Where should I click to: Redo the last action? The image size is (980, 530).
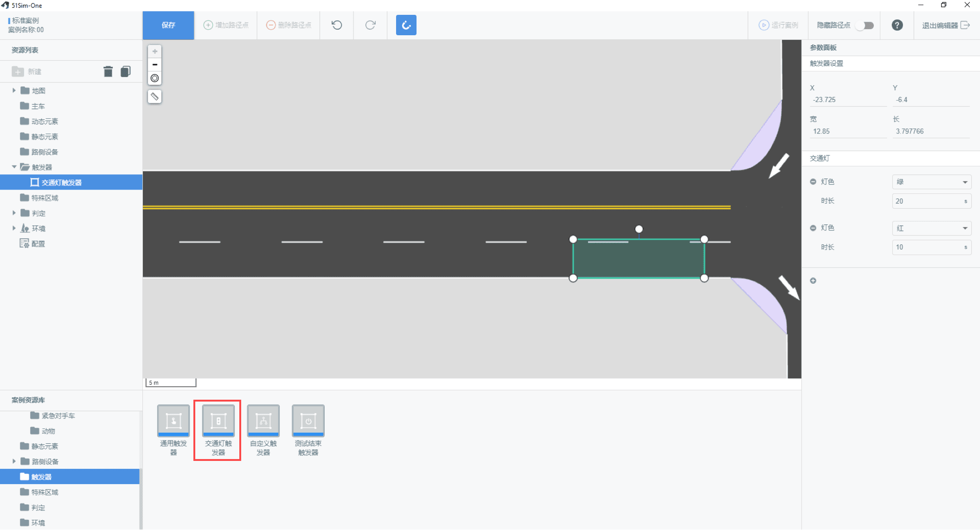370,25
